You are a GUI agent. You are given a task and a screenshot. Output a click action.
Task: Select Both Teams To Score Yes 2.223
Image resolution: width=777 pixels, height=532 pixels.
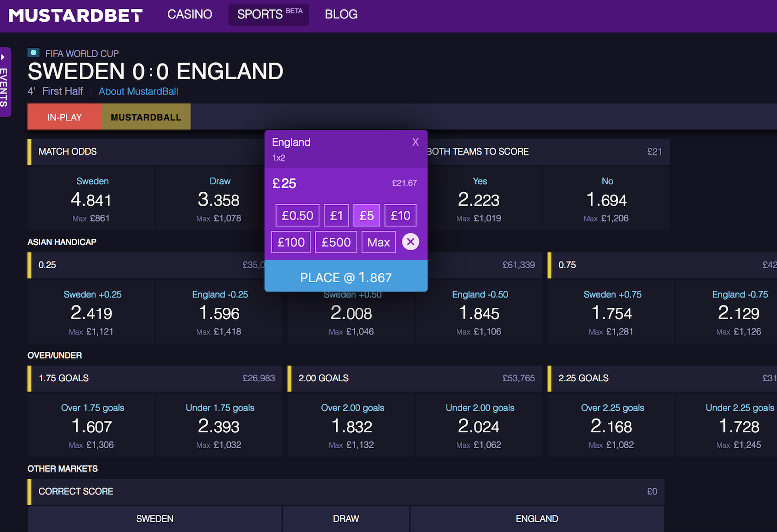click(479, 198)
